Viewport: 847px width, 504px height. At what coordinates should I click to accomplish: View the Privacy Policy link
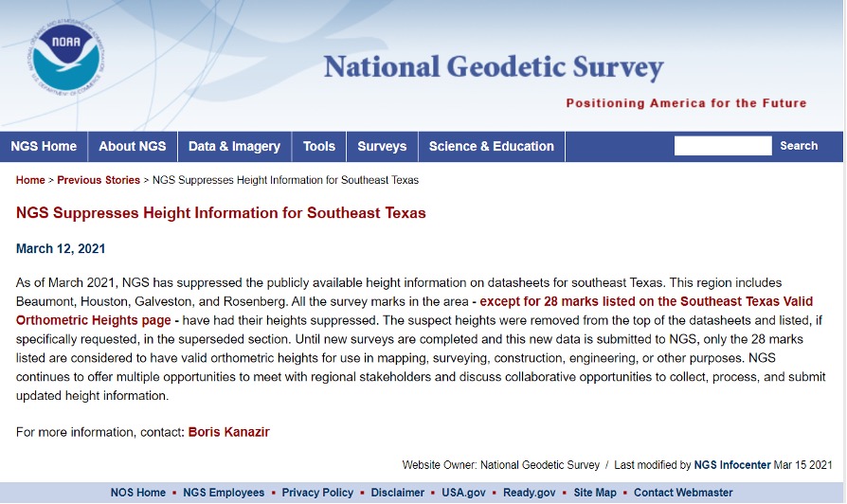pos(317,493)
